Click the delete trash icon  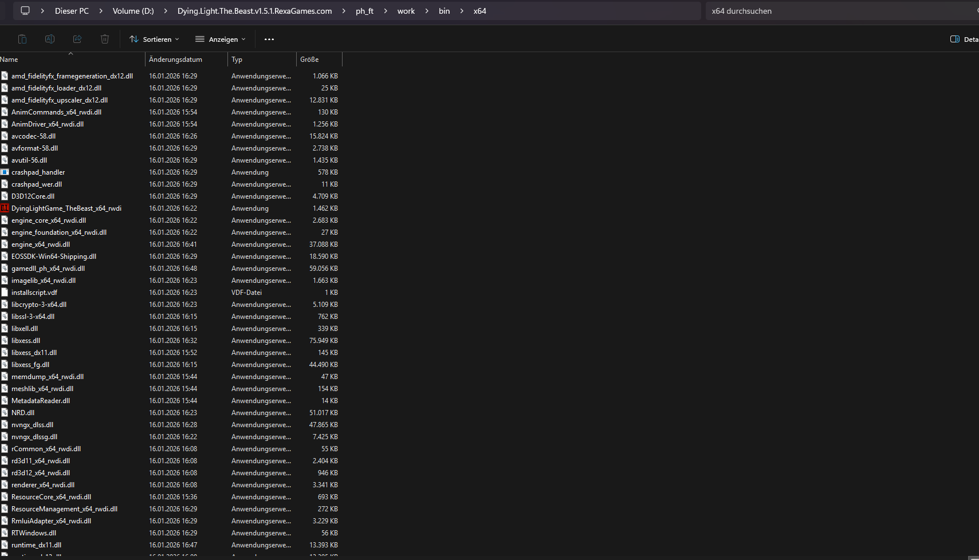click(x=105, y=39)
